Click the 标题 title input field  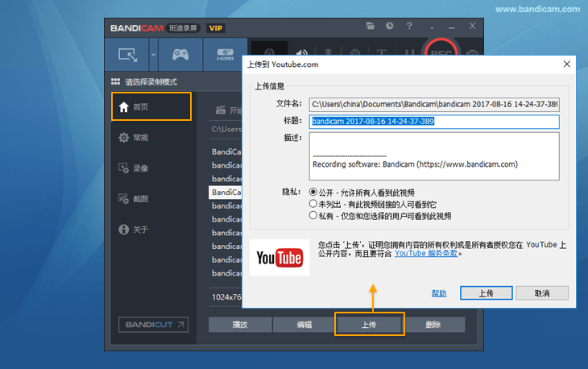pos(434,122)
